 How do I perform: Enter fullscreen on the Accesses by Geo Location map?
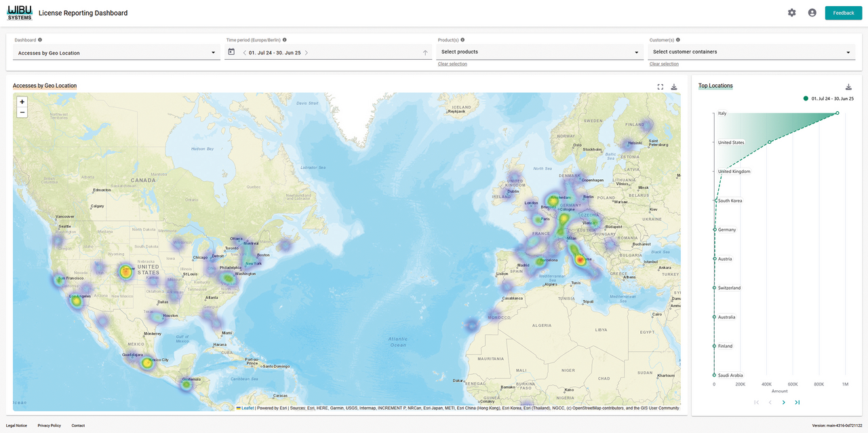click(x=660, y=86)
